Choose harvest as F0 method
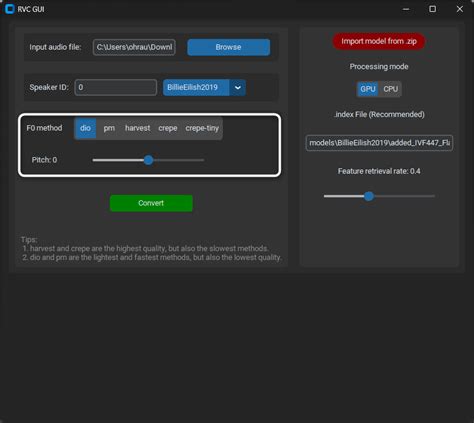 tap(137, 128)
